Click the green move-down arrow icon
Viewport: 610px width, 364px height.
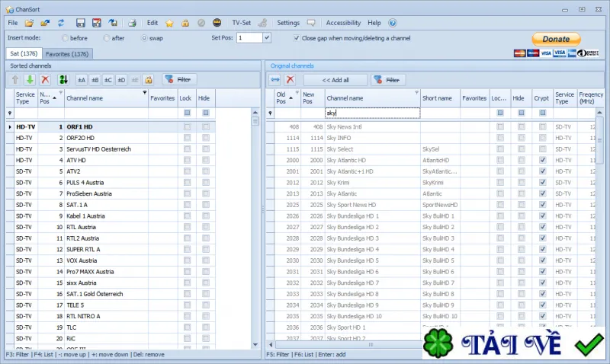click(30, 80)
